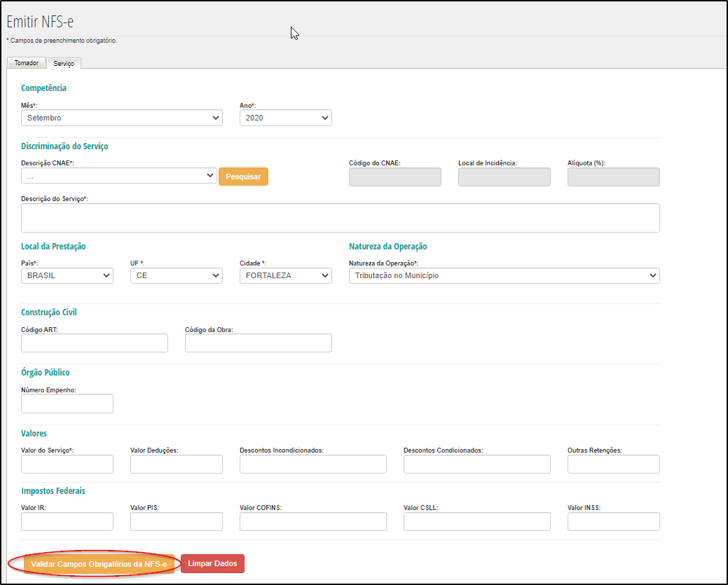Click the Emitir NFS-e page heading
728x585 pixels.
point(40,22)
